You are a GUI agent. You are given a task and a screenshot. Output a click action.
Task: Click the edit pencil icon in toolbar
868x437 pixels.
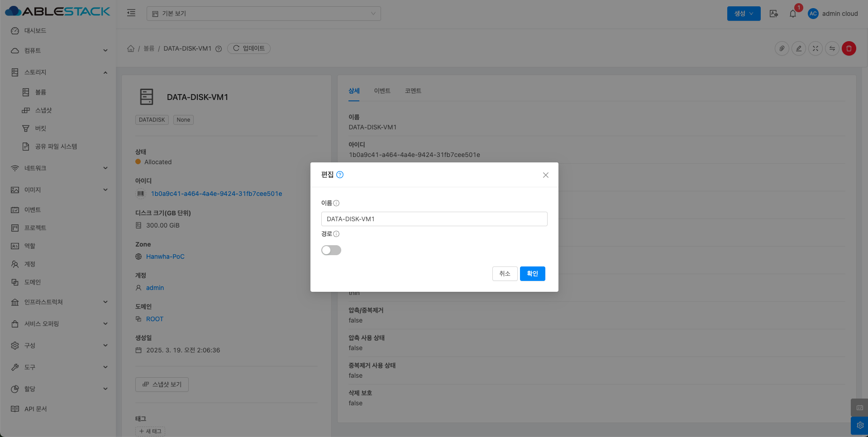pos(799,48)
